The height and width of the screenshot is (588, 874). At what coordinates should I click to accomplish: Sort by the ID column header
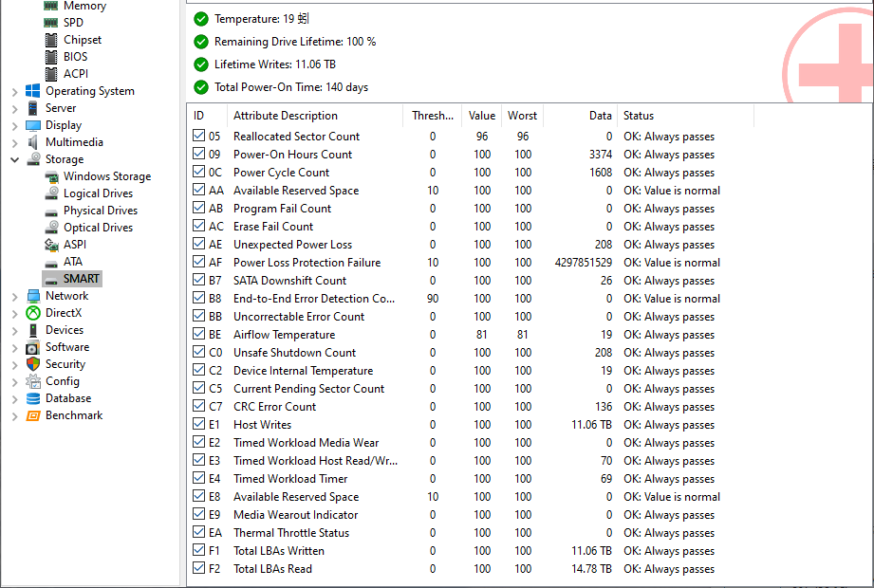click(207, 116)
